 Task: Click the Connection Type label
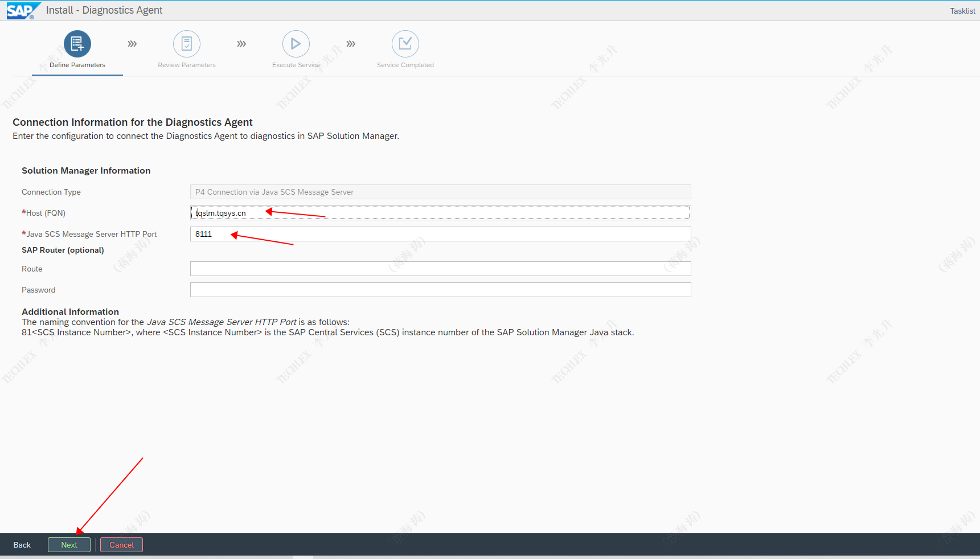click(x=51, y=192)
